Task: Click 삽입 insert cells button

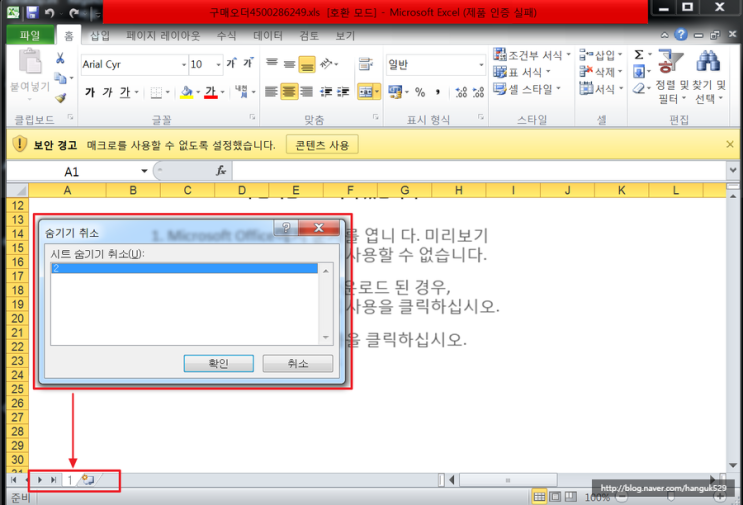Action: [601, 55]
